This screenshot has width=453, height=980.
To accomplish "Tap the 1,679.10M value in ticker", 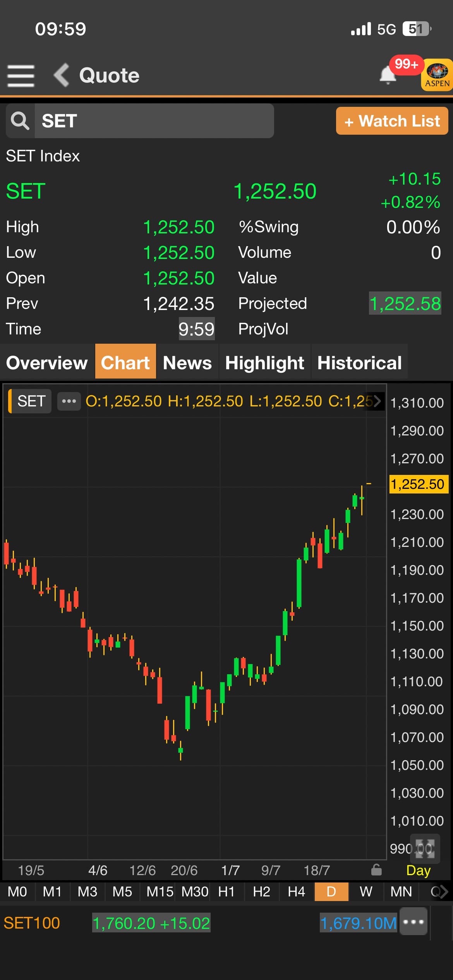I will pyautogui.click(x=359, y=923).
